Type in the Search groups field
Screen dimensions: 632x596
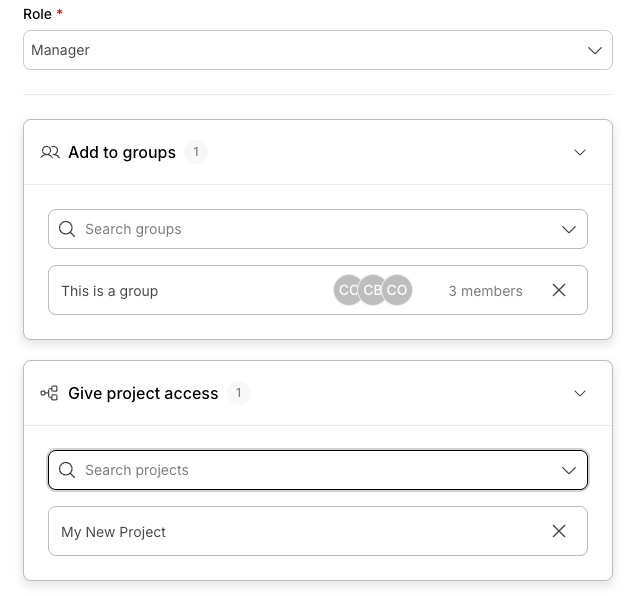tap(310, 229)
